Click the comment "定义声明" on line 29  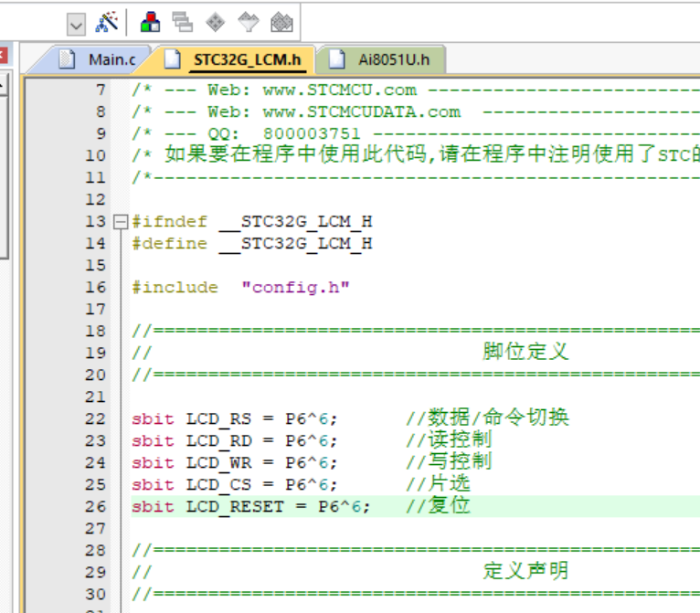click(x=525, y=571)
